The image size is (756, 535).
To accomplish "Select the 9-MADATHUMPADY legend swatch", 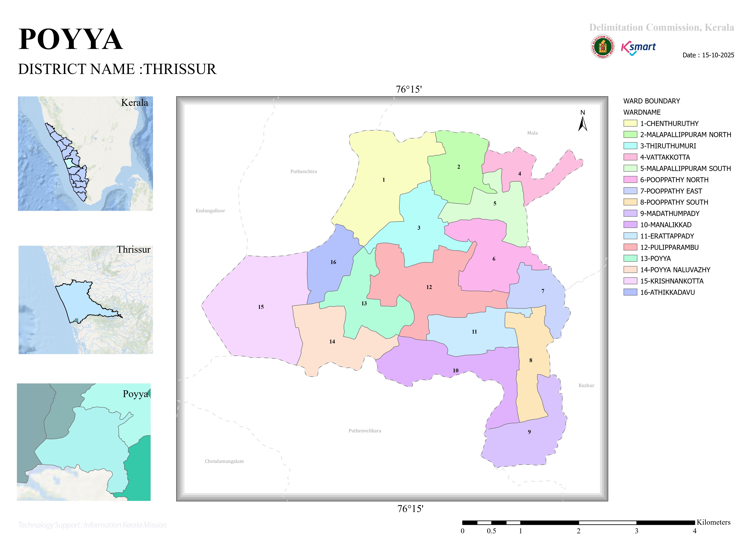I will [630, 213].
